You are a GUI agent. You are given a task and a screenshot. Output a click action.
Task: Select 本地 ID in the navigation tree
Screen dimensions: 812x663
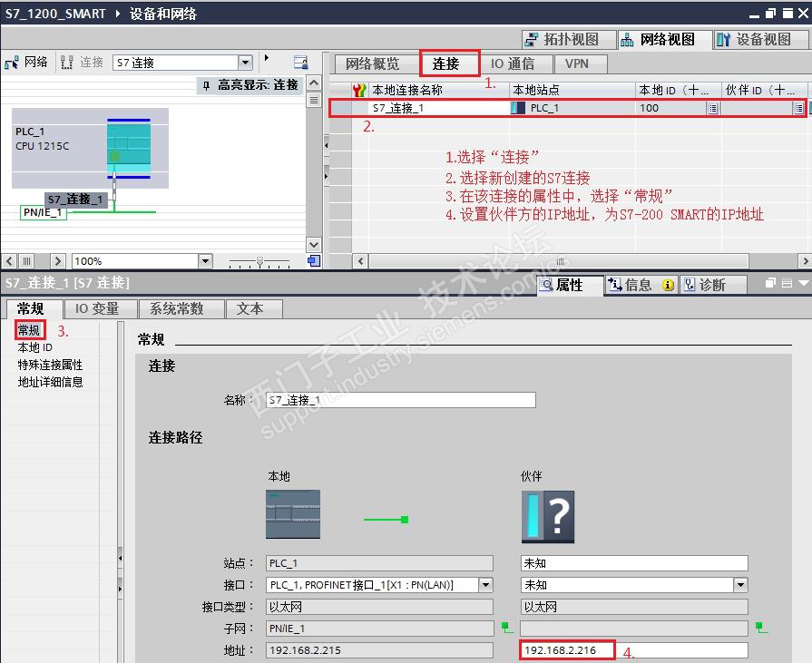click(35, 347)
